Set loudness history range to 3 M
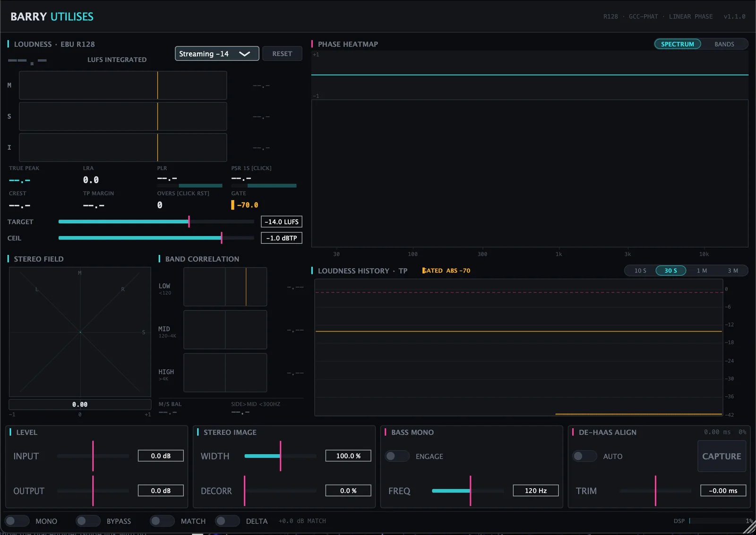Screen dimensions: 756x535 pos(732,271)
